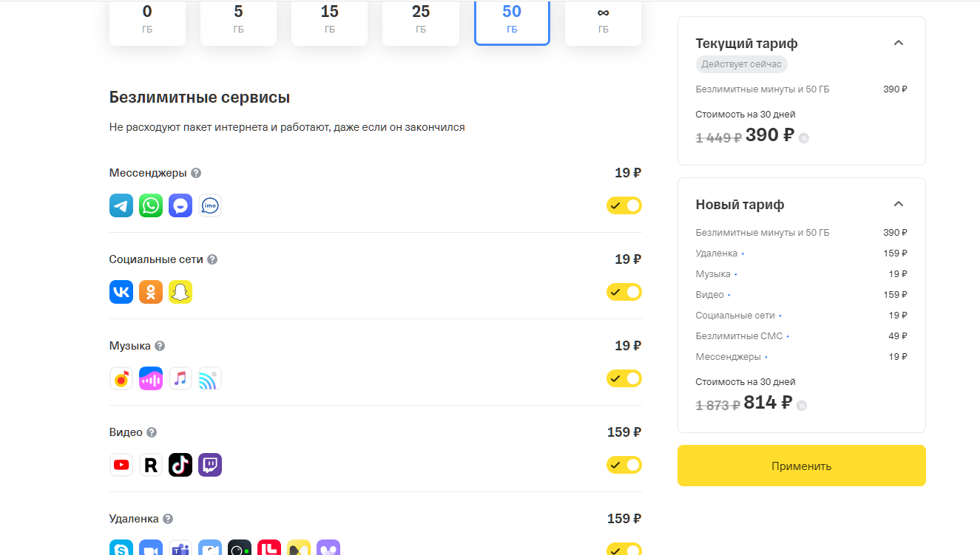Open help tooltip next to Социальные сети
Image resolution: width=980 pixels, height=555 pixels.
(x=212, y=259)
